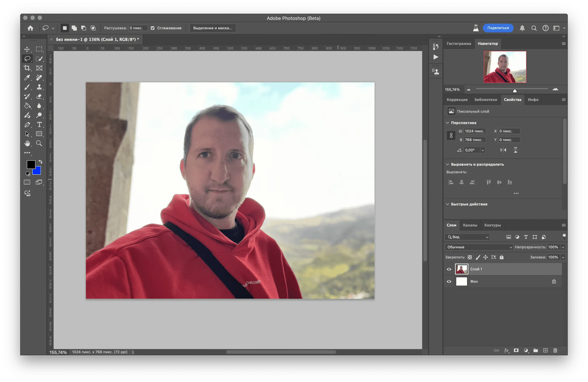The image size is (588, 382).
Task: Click the Выделение и маска button
Action: coord(212,28)
